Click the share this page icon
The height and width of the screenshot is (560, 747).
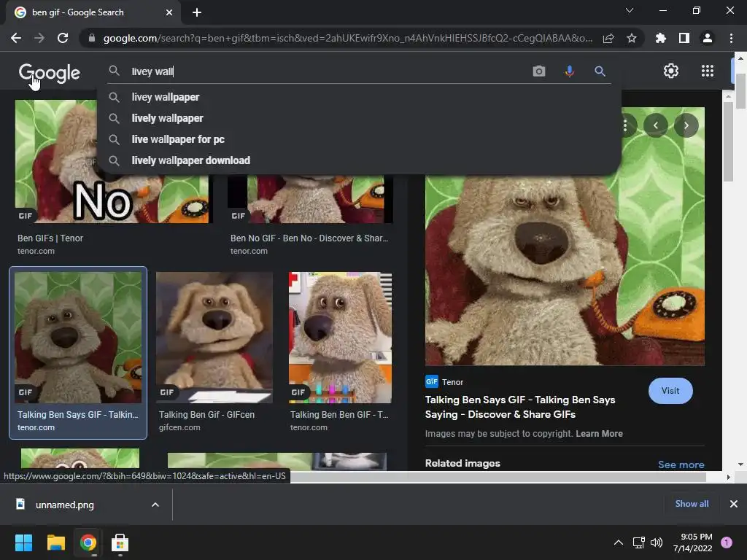[608, 38]
